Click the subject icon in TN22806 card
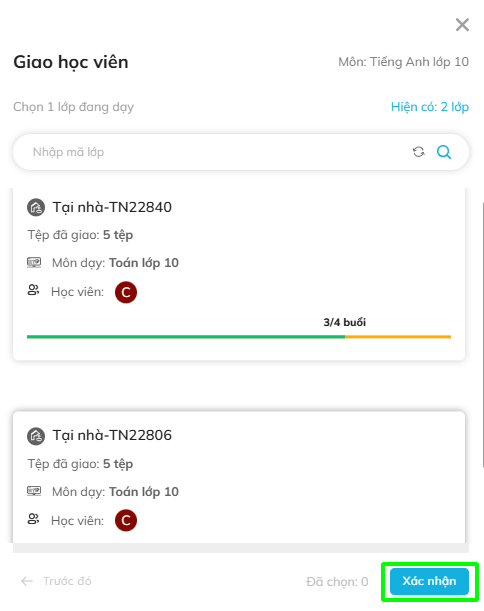This screenshot has width=484, height=611. 34,491
